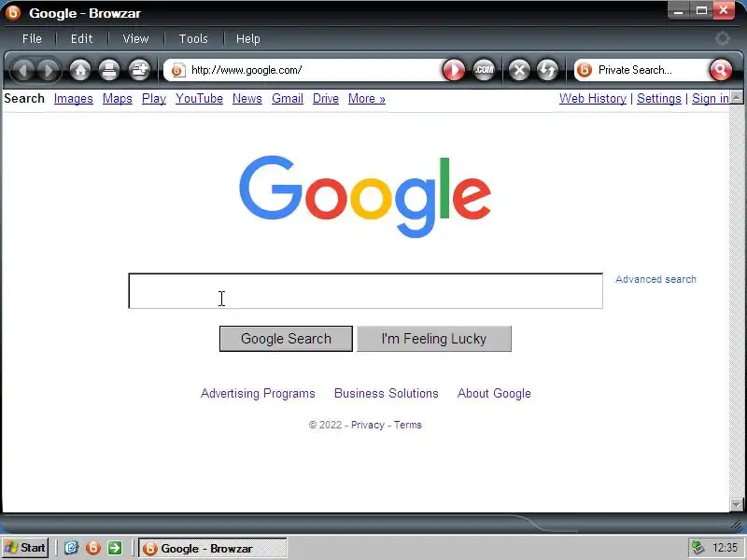The height and width of the screenshot is (560, 747).
Task: Click the taskbar clock showing 12:35
Action: (x=726, y=548)
